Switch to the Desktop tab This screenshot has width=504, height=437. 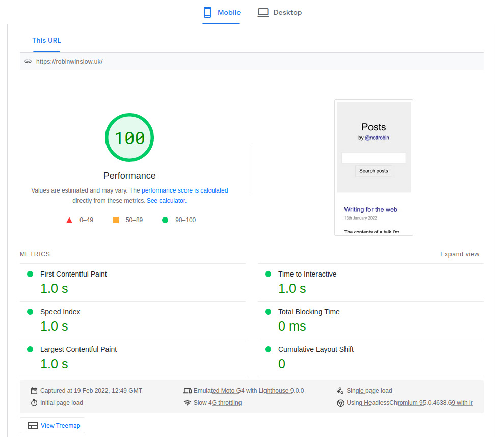280,13
